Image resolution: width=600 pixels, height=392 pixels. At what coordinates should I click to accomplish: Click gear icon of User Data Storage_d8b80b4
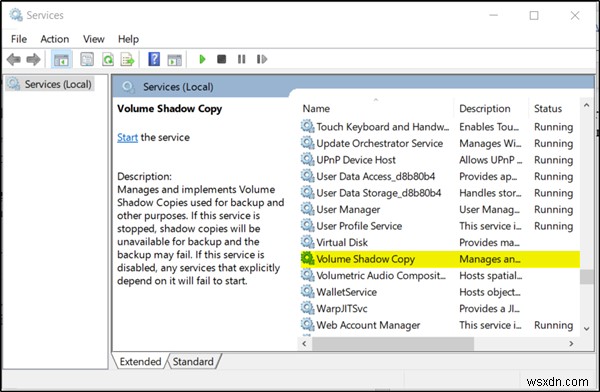pos(307,192)
